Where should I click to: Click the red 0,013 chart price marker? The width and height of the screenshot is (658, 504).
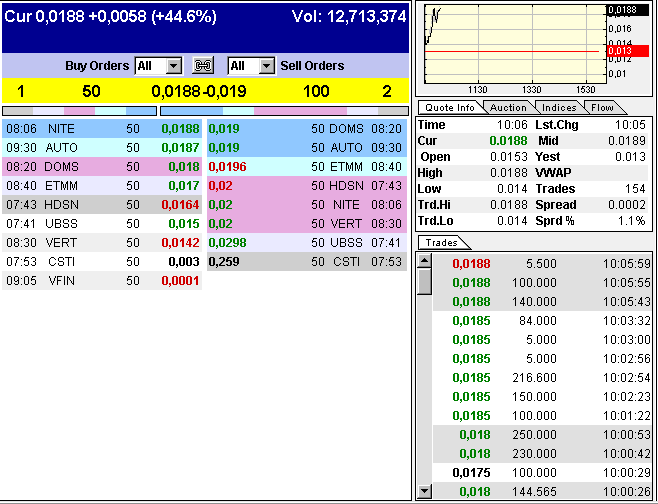tap(628, 51)
